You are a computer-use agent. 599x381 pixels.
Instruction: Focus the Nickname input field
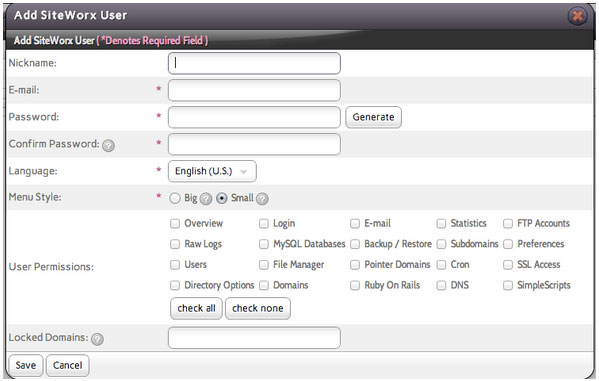[x=254, y=63]
